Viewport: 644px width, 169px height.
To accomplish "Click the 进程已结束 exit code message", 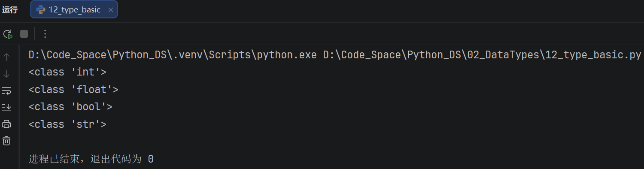I will [x=91, y=159].
